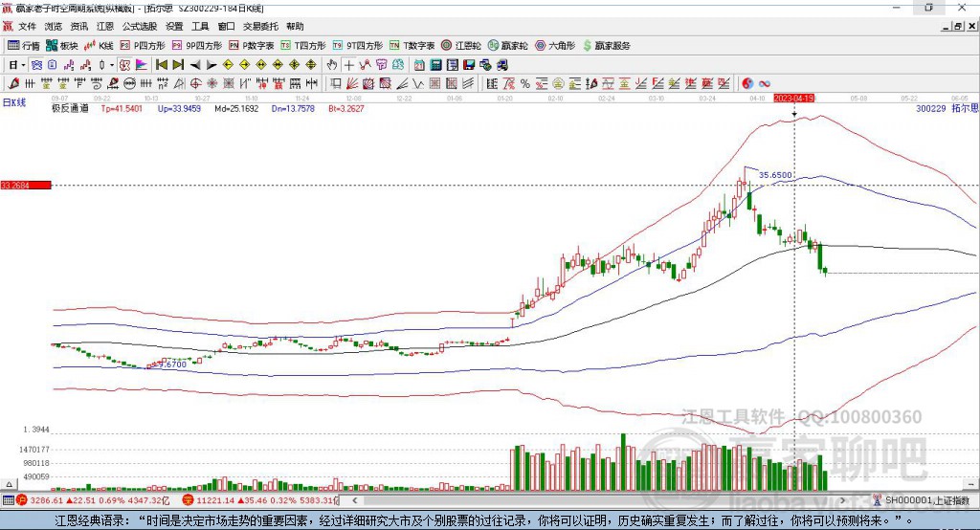Open the 交易委托 menu

260,26
